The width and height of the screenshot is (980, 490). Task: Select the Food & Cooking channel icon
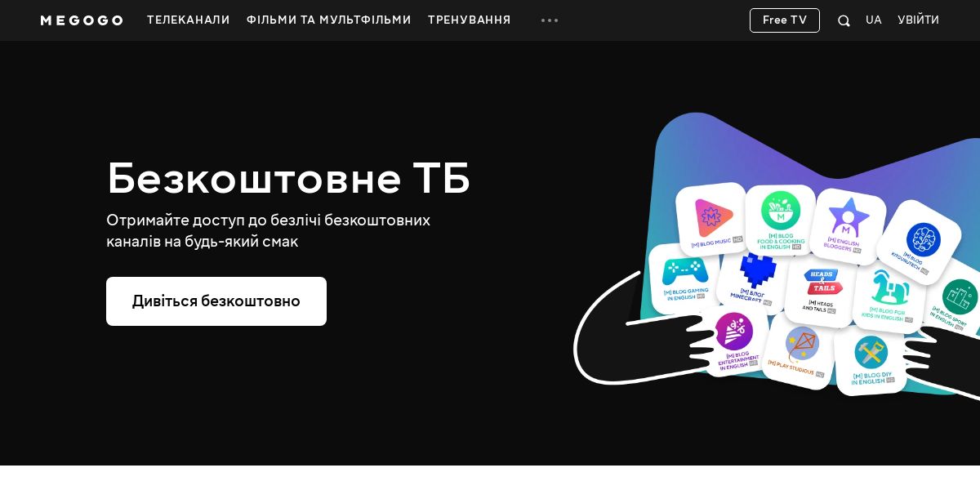pyautogui.click(x=780, y=220)
